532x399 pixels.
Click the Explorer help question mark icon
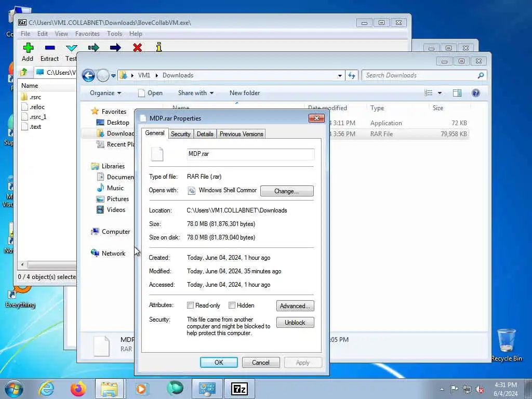476,93
